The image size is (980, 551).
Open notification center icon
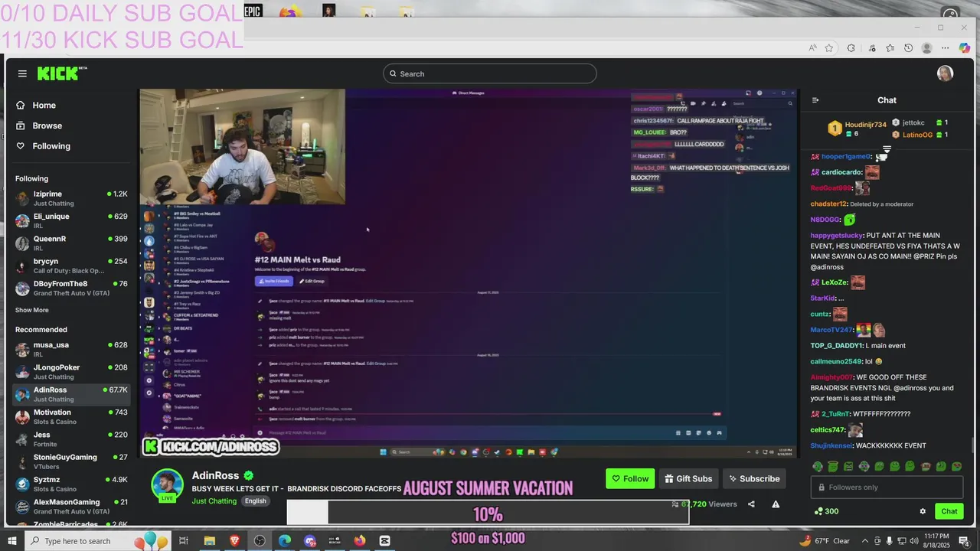pos(964,541)
